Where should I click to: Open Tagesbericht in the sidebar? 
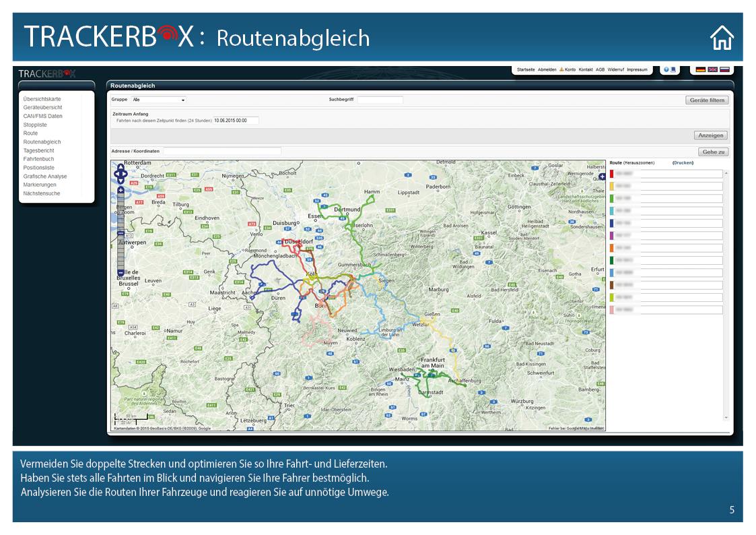pyautogui.click(x=38, y=150)
